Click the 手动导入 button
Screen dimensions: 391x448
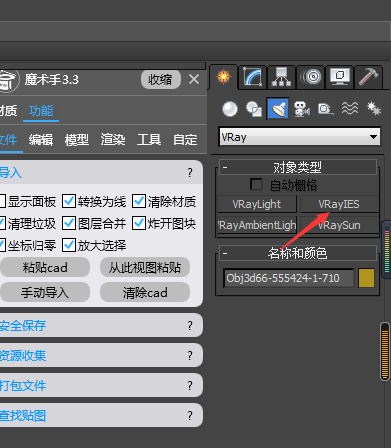[x=45, y=292]
